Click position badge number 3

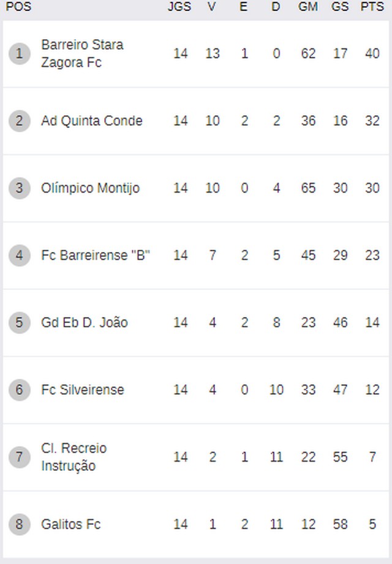coord(20,188)
